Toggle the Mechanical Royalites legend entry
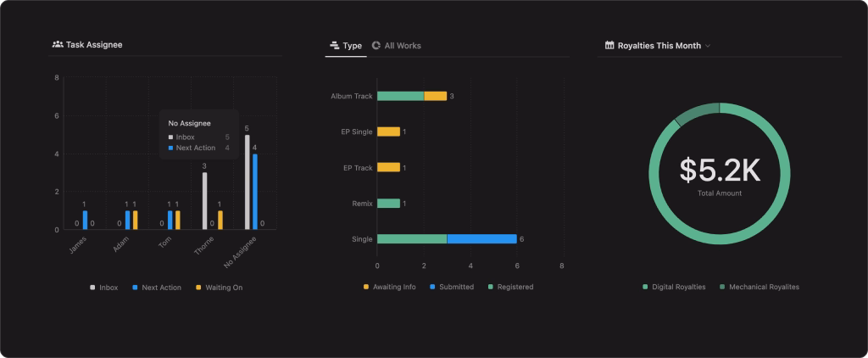 (759, 287)
